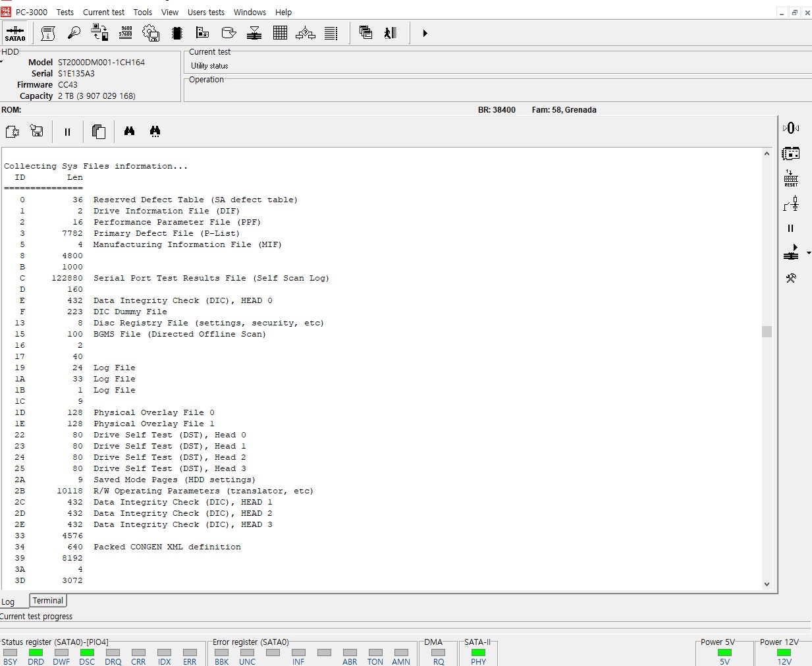Open the Windows menu
The image size is (812, 666).
[x=250, y=12]
